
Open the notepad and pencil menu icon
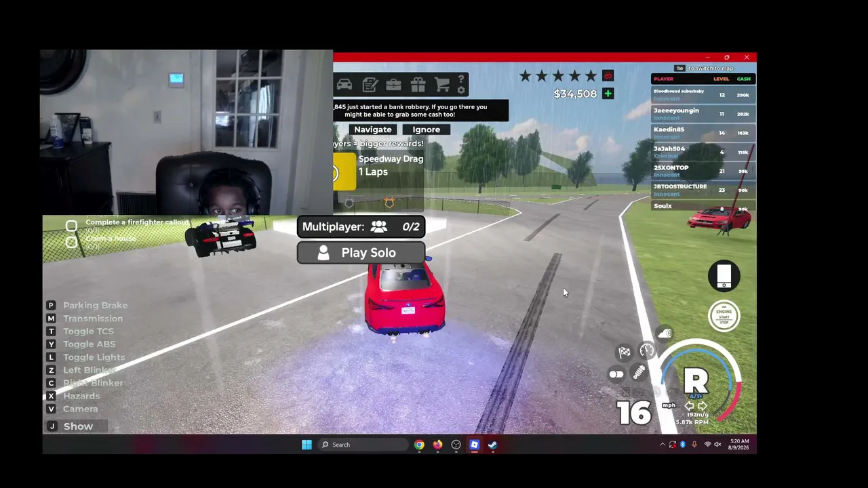tap(370, 85)
